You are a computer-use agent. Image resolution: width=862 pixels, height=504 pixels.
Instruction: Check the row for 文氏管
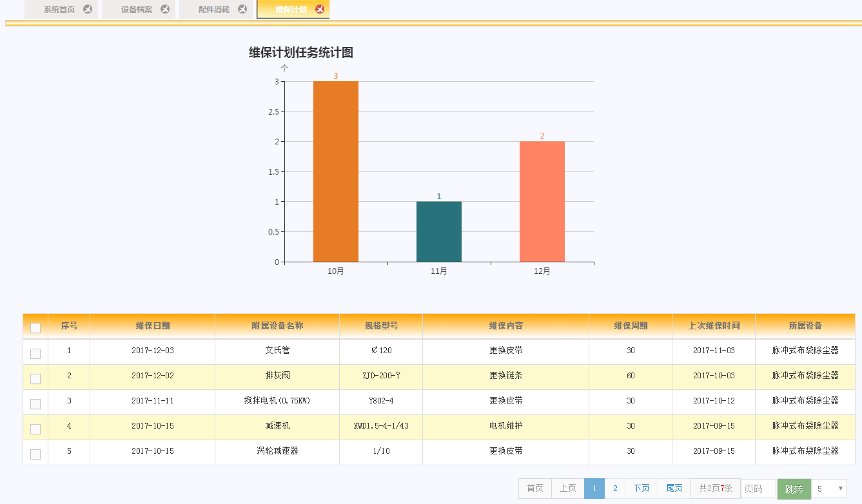tap(35, 353)
